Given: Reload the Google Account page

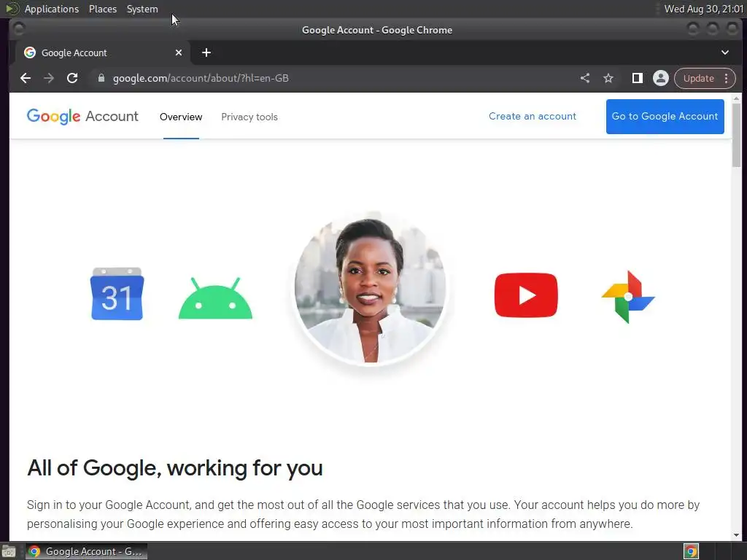Looking at the screenshot, I should pos(72,78).
